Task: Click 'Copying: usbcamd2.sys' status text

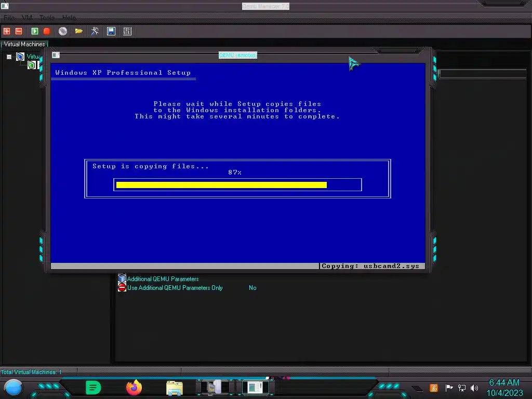Action: click(x=370, y=266)
